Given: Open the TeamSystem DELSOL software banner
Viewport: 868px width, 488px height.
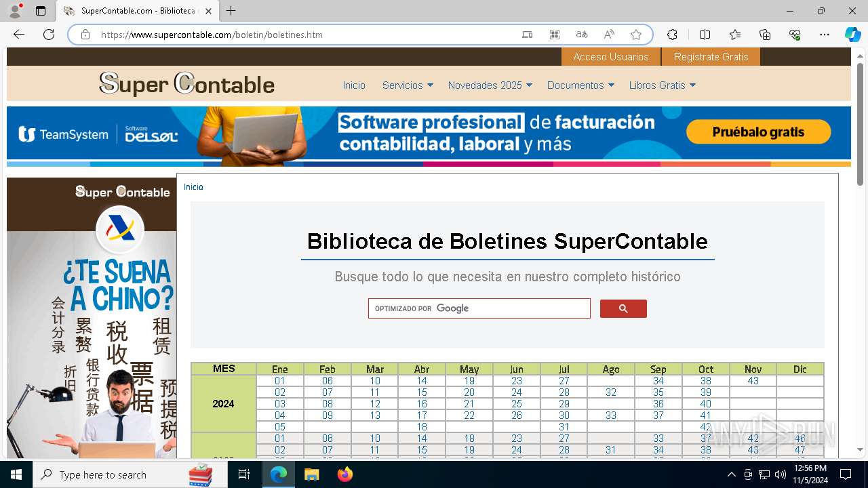Looking at the screenshot, I should pyautogui.click(x=429, y=136).
